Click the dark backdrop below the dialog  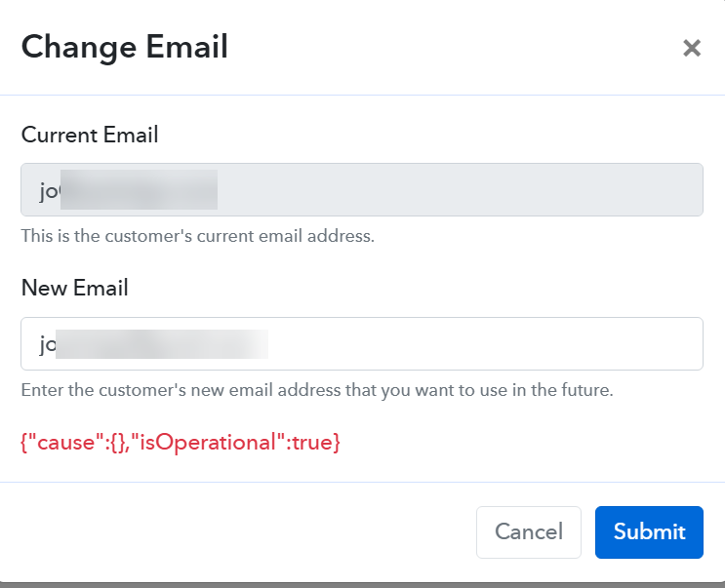[x=362, y=584]
